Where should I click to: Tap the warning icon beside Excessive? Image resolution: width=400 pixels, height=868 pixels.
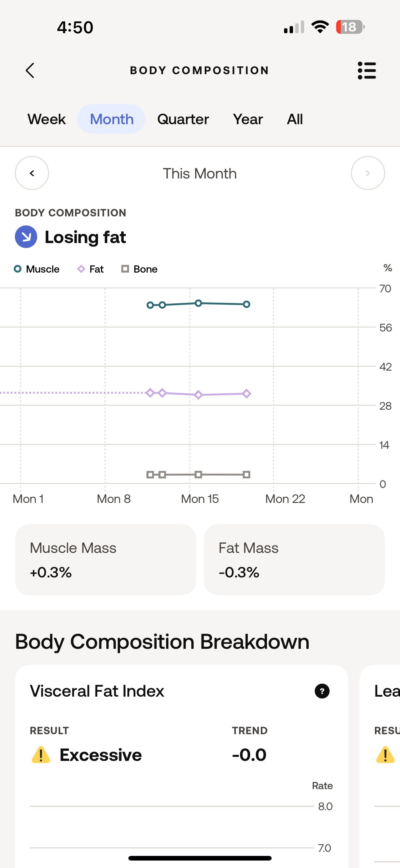coord(40,755)
